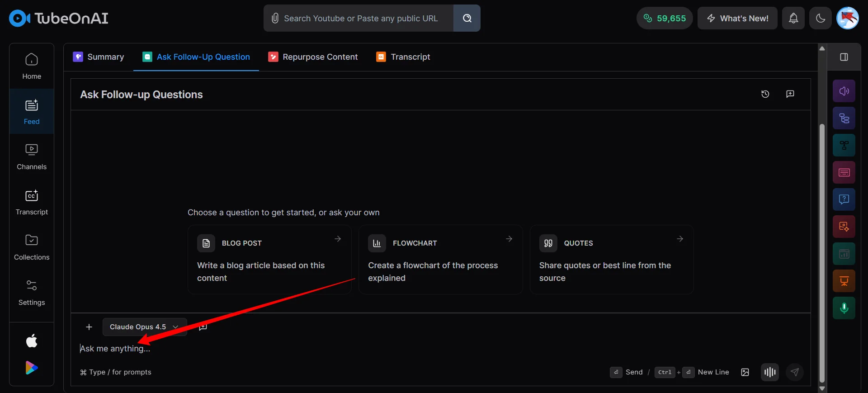Click the blue question chat icon
Image resolution: width=868 pixels, height=393 pixels.
coord(844,199)
